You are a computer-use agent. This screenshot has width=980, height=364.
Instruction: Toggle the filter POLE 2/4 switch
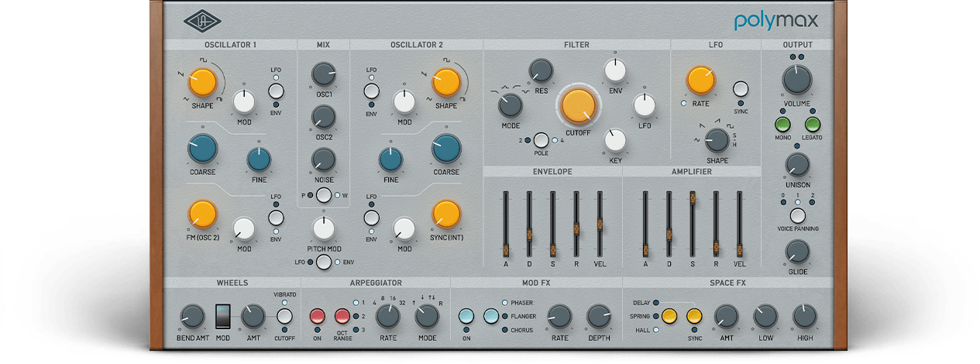click(x=541, y=140)
